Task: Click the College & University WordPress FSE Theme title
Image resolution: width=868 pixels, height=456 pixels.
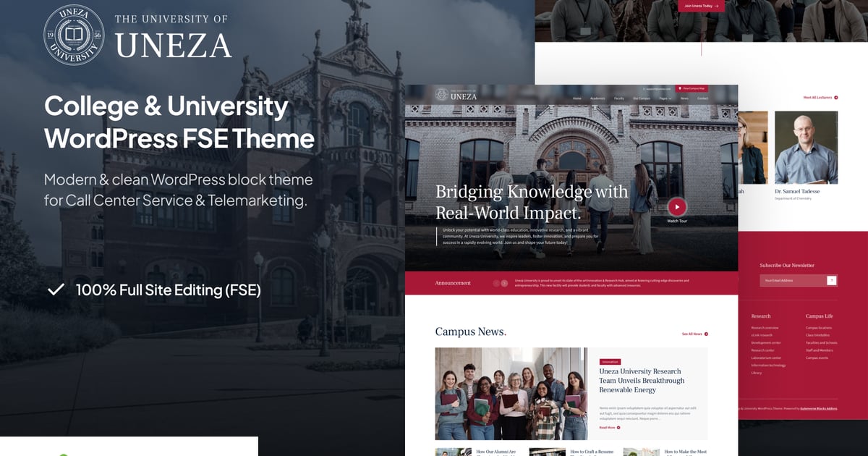Action: [179, 122]
